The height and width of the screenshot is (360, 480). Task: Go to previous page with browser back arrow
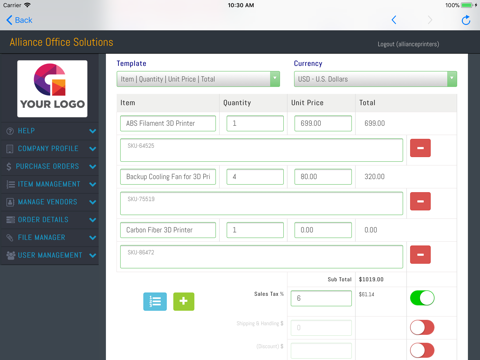coord(394,20)
